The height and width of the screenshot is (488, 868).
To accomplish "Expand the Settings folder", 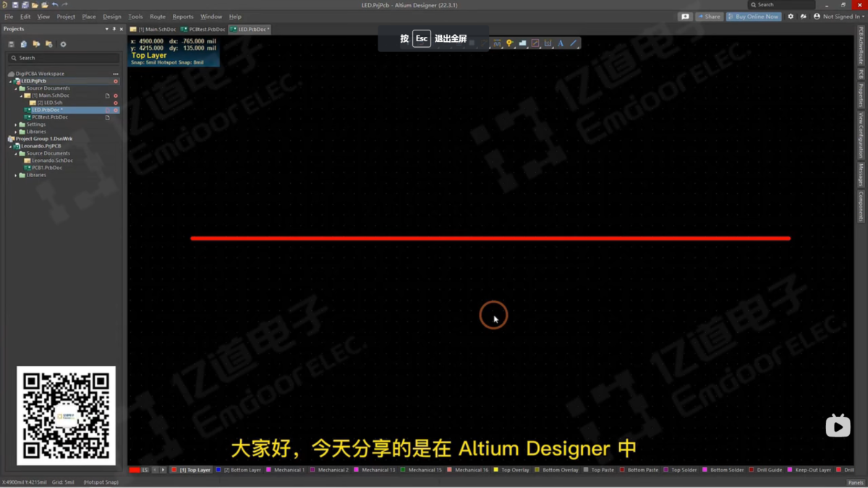I will pos(16,124).
